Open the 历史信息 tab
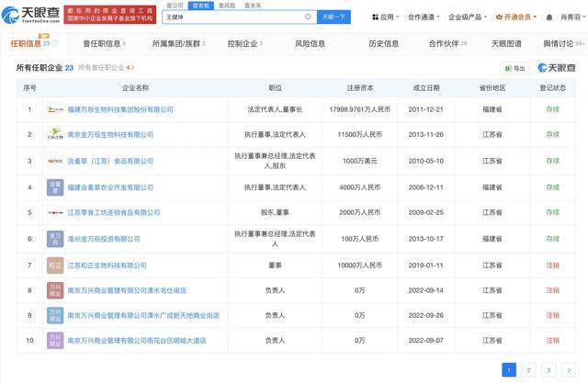This screenshot has width=588, height=384. coord(383,44)
